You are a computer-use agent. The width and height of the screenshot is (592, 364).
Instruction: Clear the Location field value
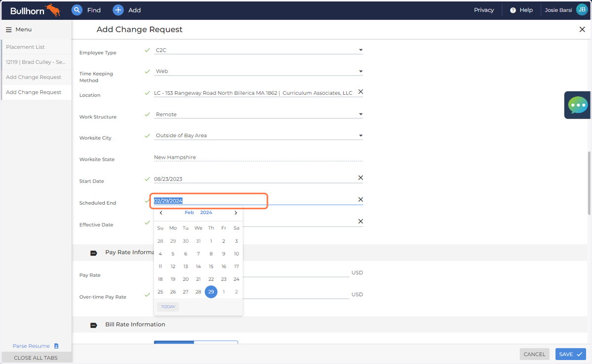(x=361, y=92)
